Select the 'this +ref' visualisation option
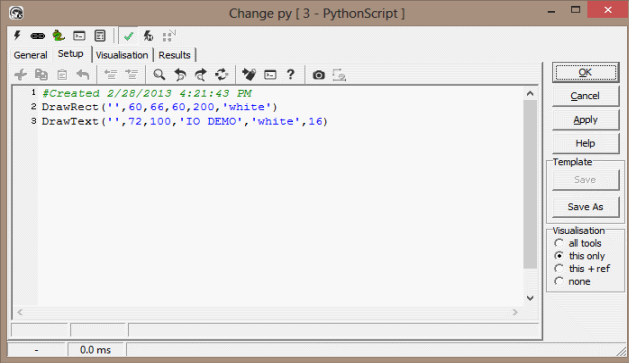 tap(582, 269)
